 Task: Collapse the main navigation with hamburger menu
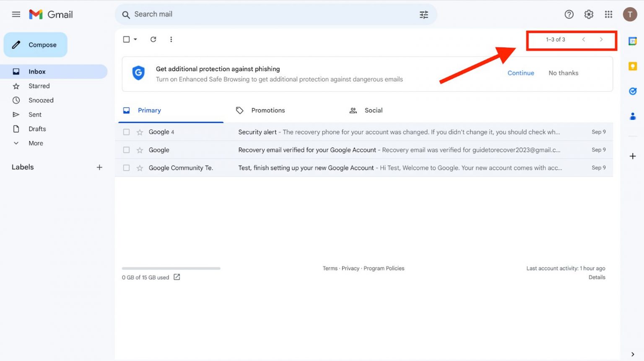pos(16,14)
